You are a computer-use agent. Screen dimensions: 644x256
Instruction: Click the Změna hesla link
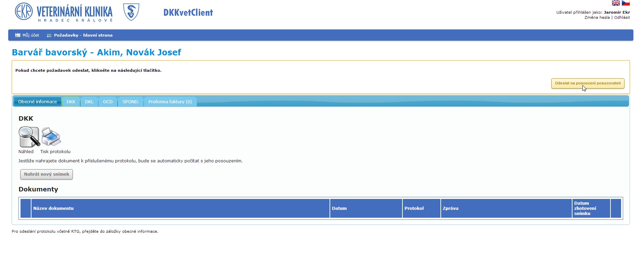[597, 17]
